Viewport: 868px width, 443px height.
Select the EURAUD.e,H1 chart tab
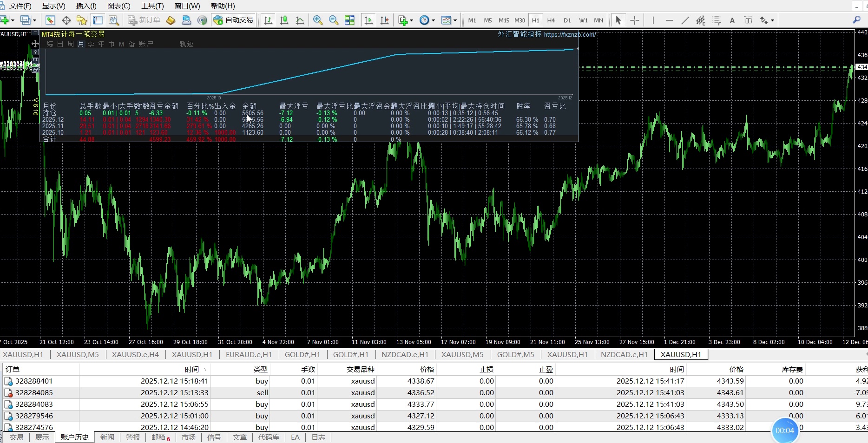(249, 355)
